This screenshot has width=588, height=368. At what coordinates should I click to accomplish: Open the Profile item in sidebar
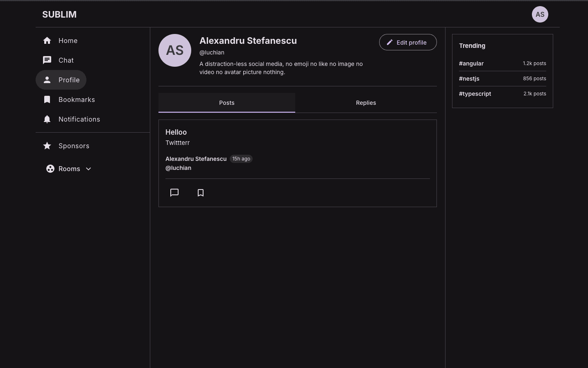tap(61, 80)
